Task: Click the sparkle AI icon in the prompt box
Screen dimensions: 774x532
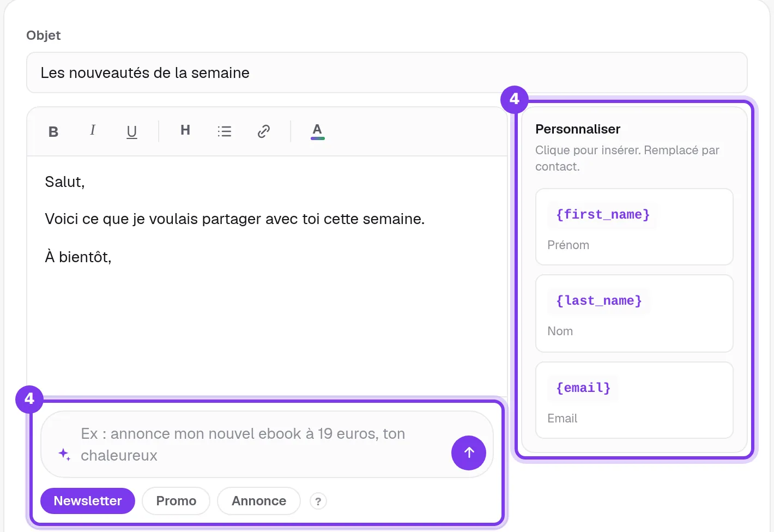Action: pyautogui.click(x=64, y=455)
